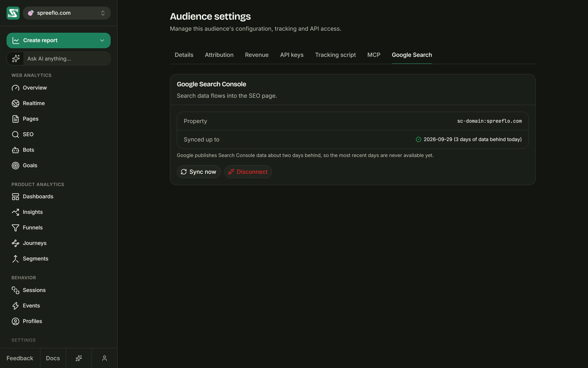Image resolution: width=588 pixels, height=368 pixels.
Task: Click the Spreeflo app logo icon
Action: (13, 13)
